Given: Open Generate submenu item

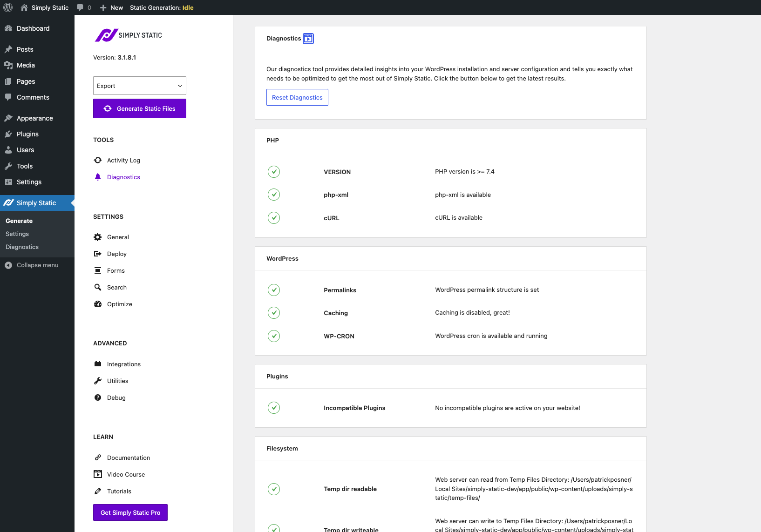Looking at the screenshot, I should click(19, 221).
